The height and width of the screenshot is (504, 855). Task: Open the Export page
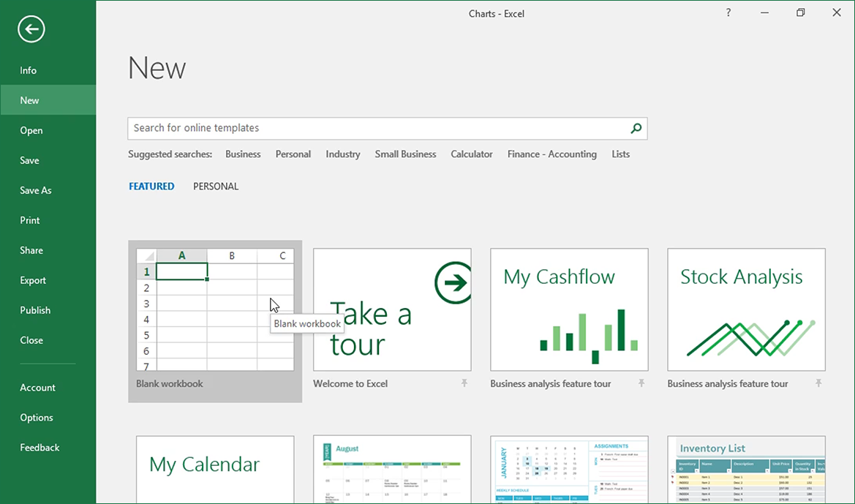click(x=33, y=280)
